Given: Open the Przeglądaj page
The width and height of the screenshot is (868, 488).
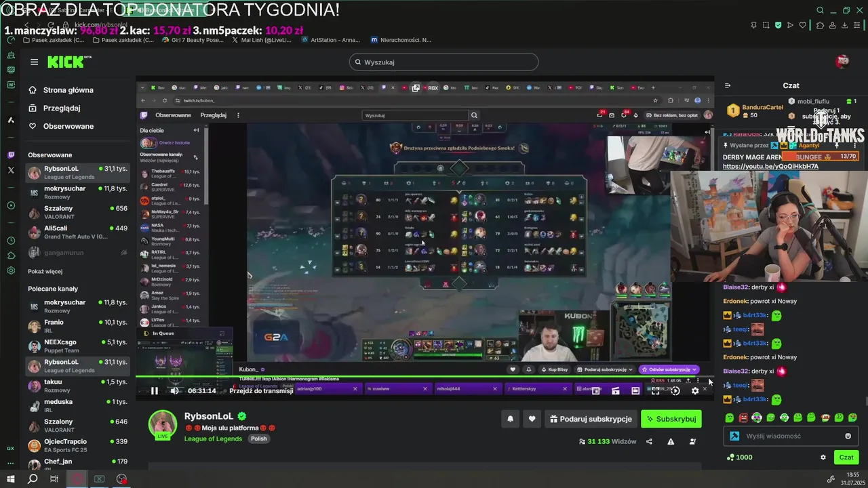Looking at the screenshot, I should click(54, 108).
